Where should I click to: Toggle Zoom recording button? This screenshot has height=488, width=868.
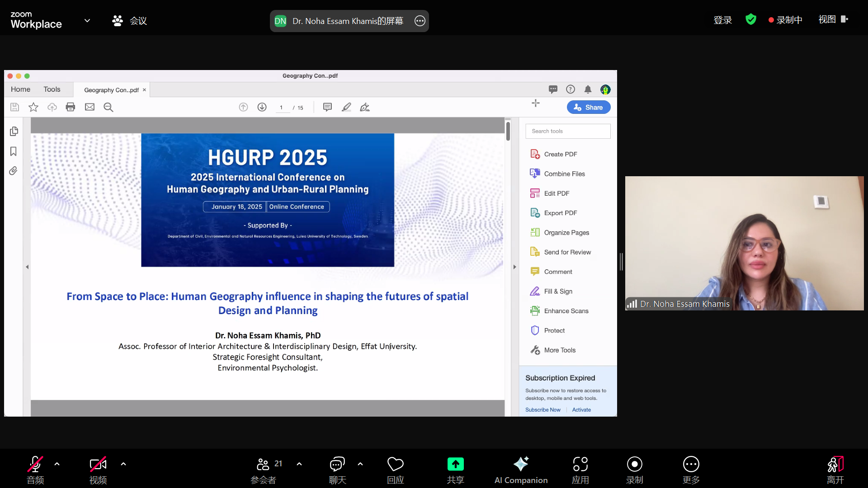(x=635, y=470)
